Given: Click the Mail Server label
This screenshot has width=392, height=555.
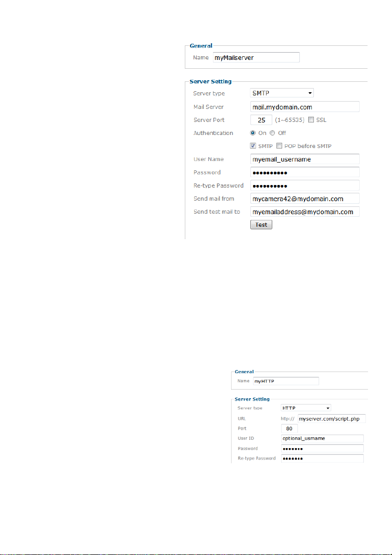Looking at the screenshot, I should (x=209, y=107).
